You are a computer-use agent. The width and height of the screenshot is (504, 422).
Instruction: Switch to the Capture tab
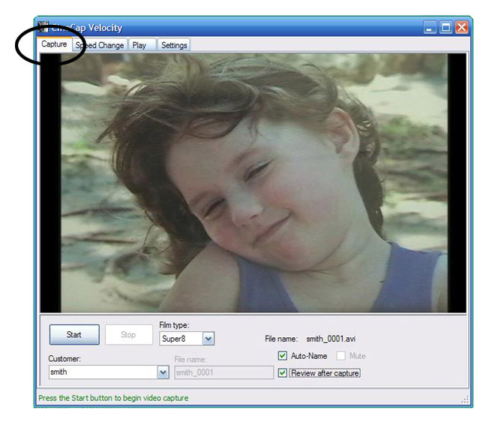point(54,45)
